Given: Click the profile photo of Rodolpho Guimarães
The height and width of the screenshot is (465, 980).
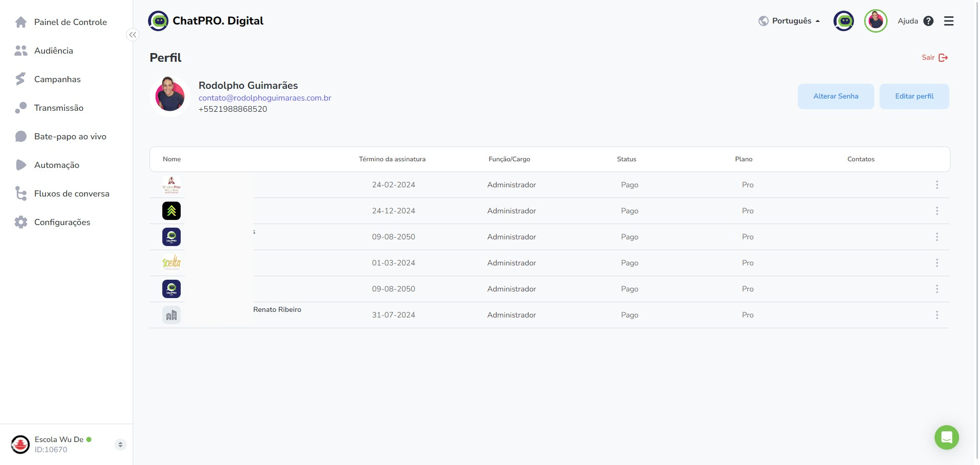Looking at the screenshot, I should pos(170,96).
